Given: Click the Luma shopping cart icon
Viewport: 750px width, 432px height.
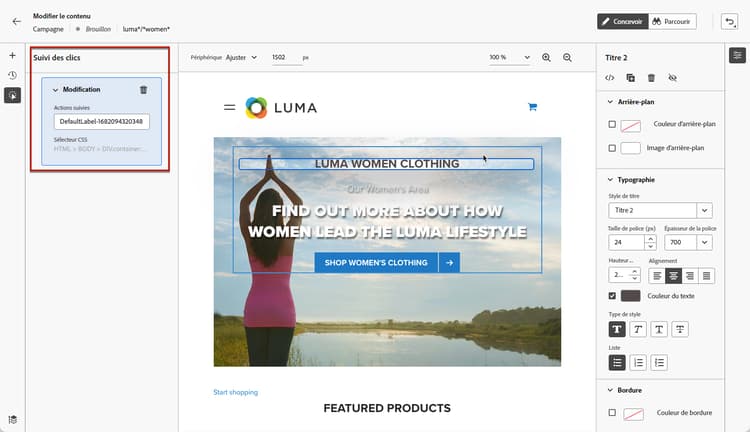Looking at the screenshot, I should tap(532, 107).
